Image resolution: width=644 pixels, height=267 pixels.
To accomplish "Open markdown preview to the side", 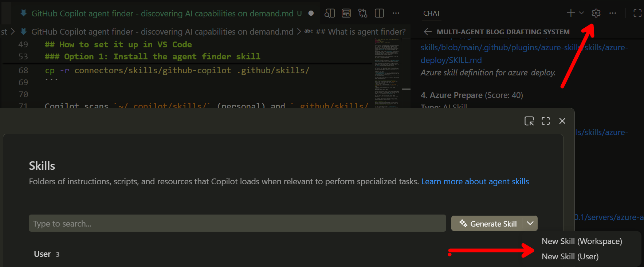I will coord(329,13).
